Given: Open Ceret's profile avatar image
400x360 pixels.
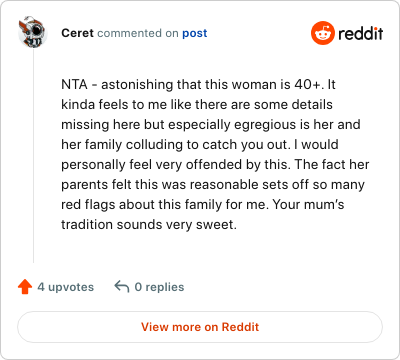Looking at the screenshot, I should click(33, 33).
